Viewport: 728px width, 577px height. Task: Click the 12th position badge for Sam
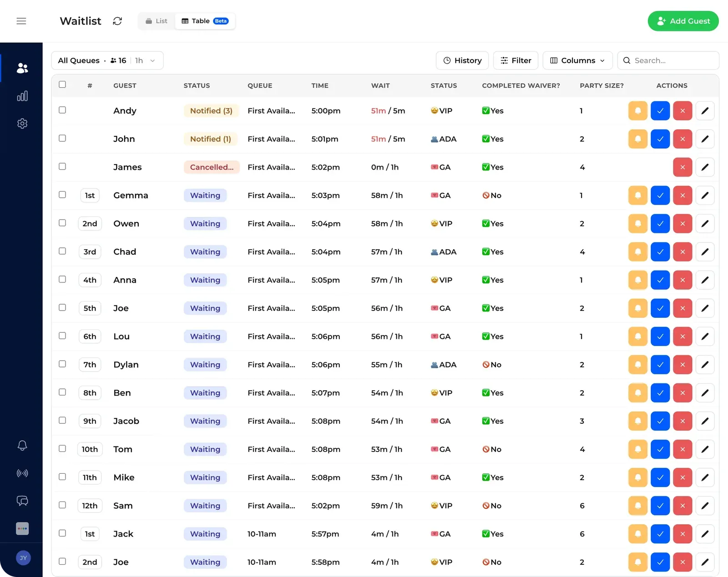pos(90,506)
